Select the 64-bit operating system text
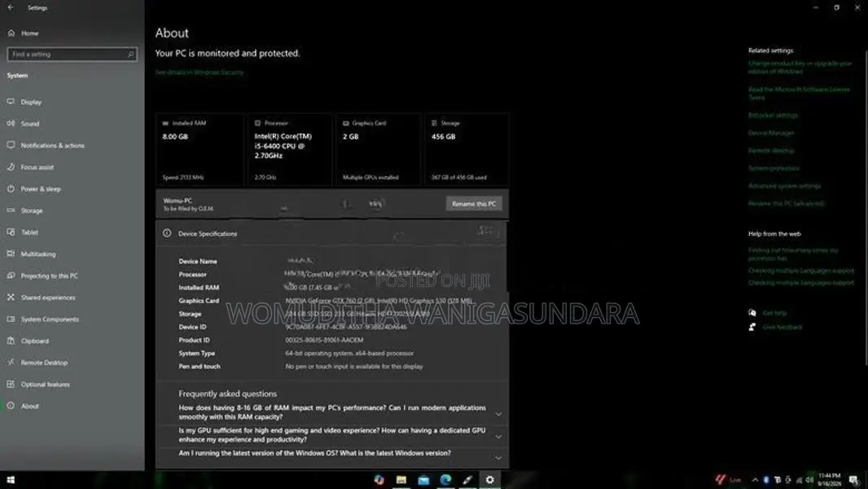The height and width of the screenshot is (489, 868). [349, 354]
